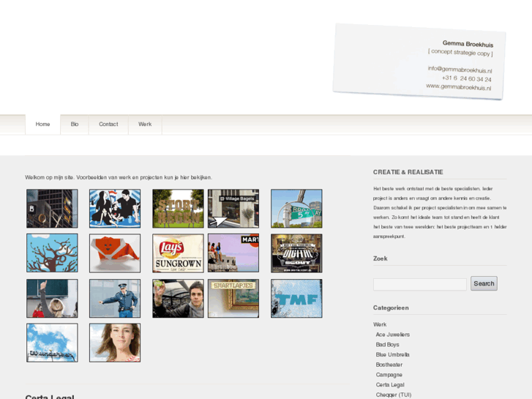Open the TMF logo thumbnail
This screenshot has height=399, width=532.
click(x=296, y=299)
